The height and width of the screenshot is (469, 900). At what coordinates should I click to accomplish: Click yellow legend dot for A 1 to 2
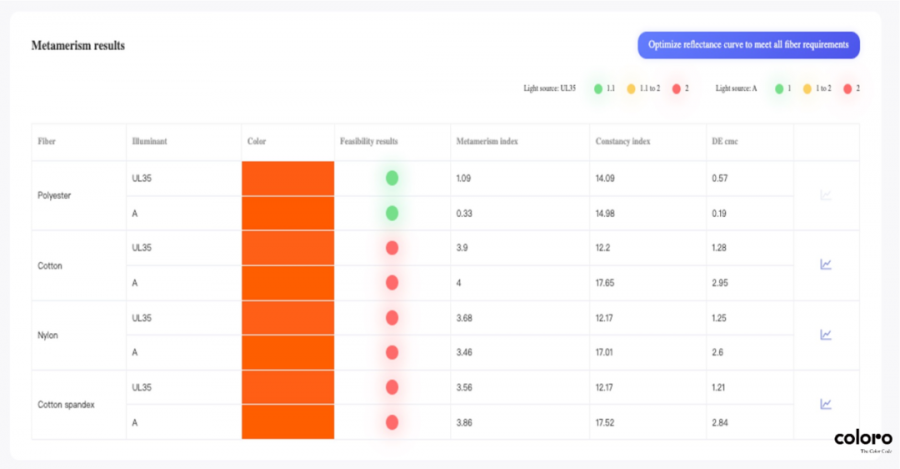click(x=807, y=88)
